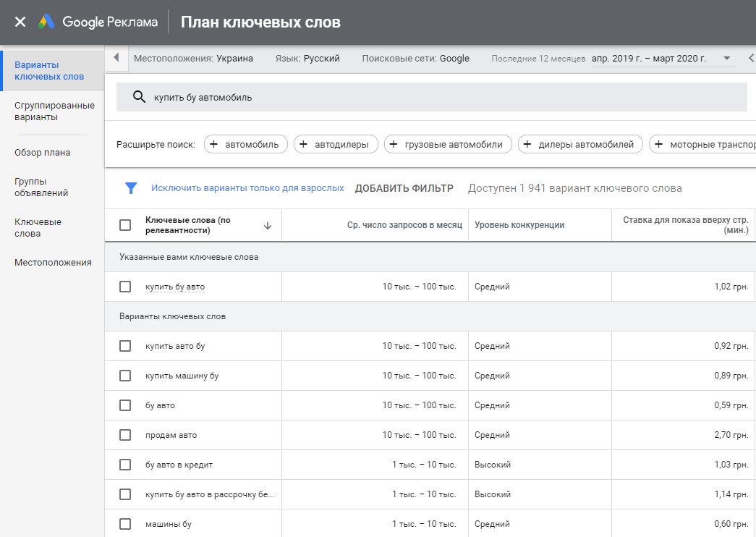Tick the select-all checkbox in the table header
The image size is (756, 537).
tap(125, 225)
